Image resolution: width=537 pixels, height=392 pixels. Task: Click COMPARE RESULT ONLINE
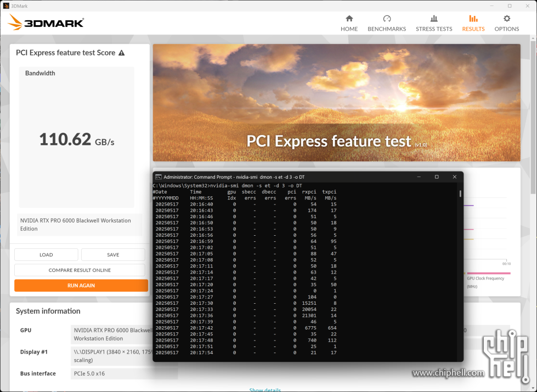tap(80, 270)
